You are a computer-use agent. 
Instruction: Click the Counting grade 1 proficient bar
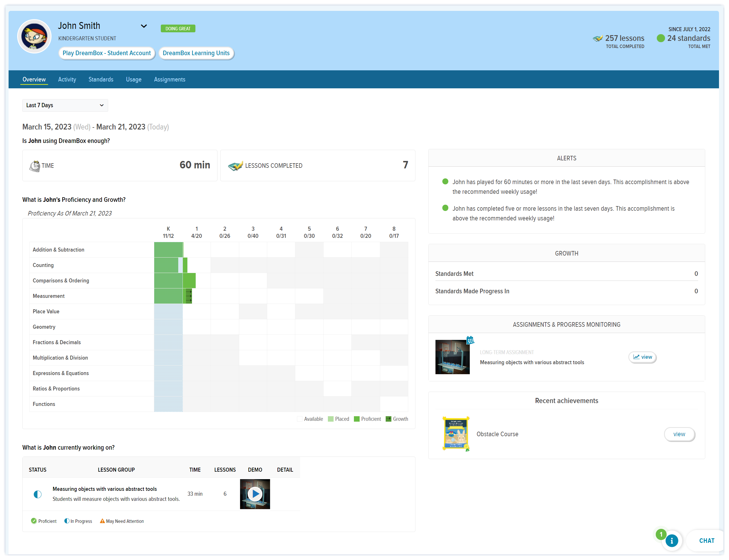[x=185, y=265]
